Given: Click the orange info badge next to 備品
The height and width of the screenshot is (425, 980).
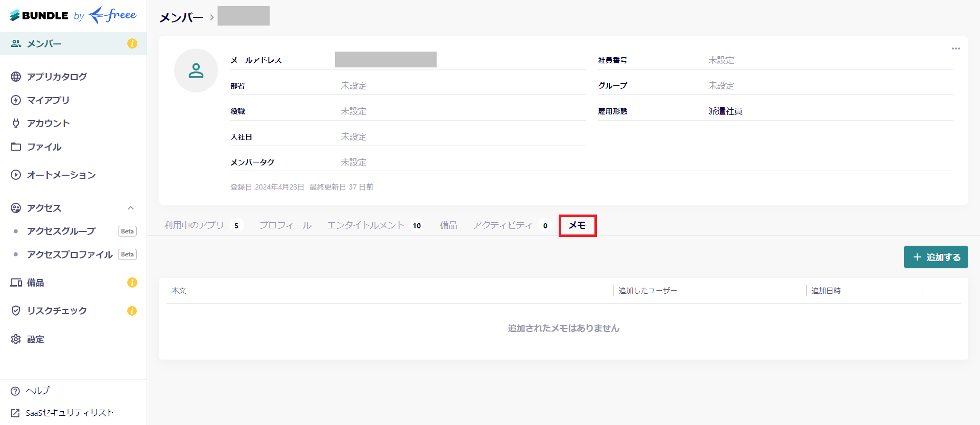Looking at the screenshot, I should [132, 282].
